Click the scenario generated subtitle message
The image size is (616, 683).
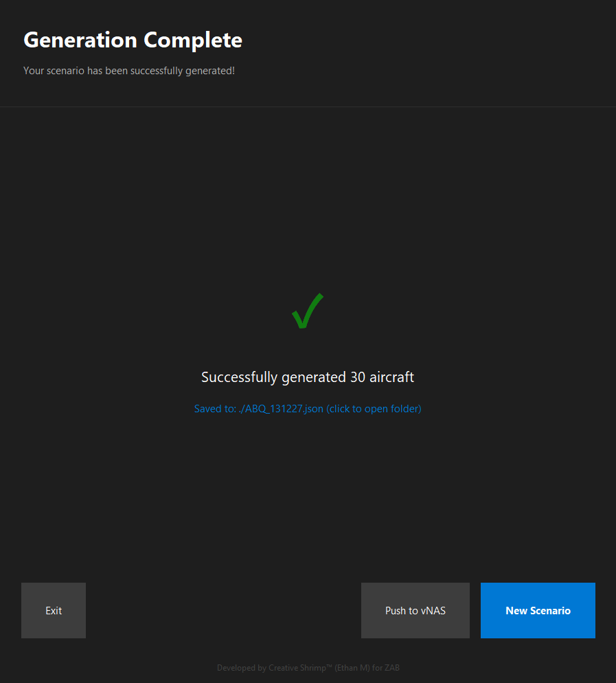coord(129,70)
